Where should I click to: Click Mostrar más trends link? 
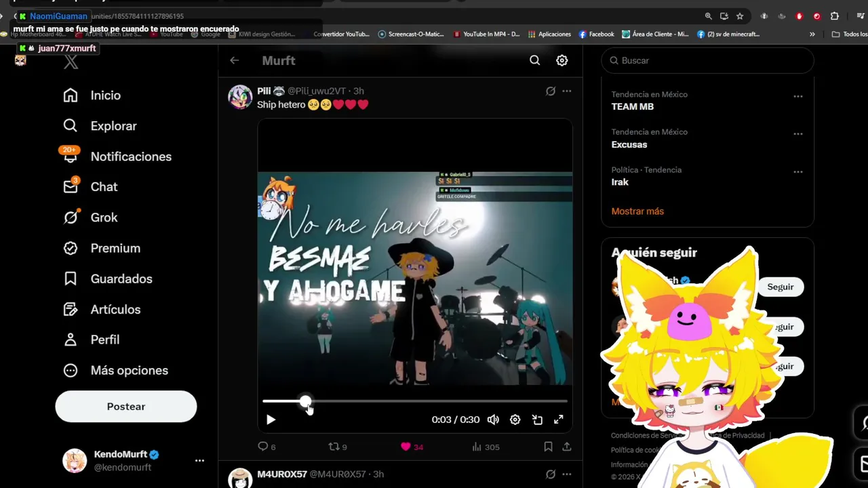click(637, 211)
